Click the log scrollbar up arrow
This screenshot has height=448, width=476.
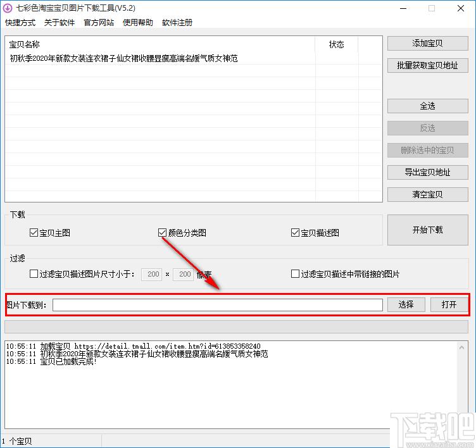pyautogui.click(x=461, y=347)
